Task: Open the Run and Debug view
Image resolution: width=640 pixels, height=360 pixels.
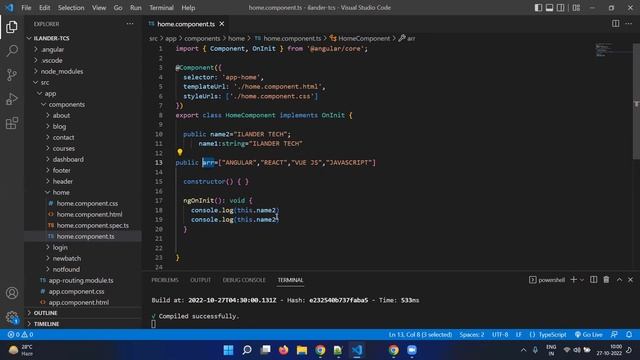Action: pyautogui.click(x=12, y=99)
